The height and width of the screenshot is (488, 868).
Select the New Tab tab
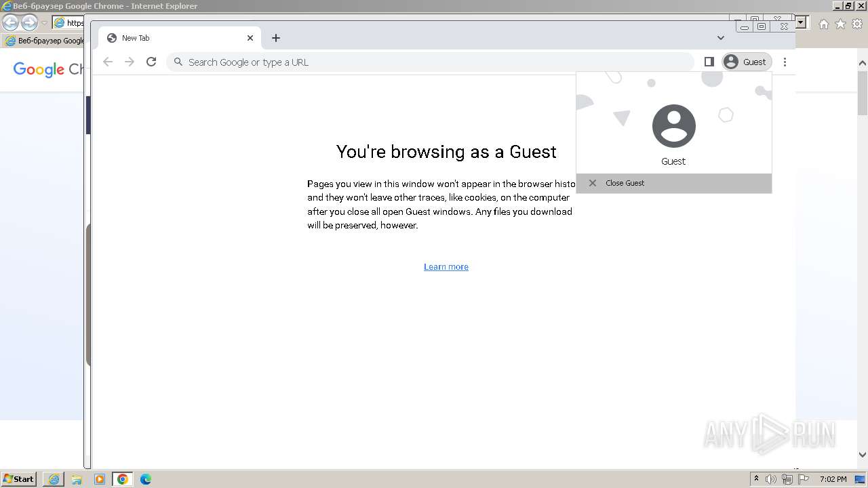coord(180,38)
